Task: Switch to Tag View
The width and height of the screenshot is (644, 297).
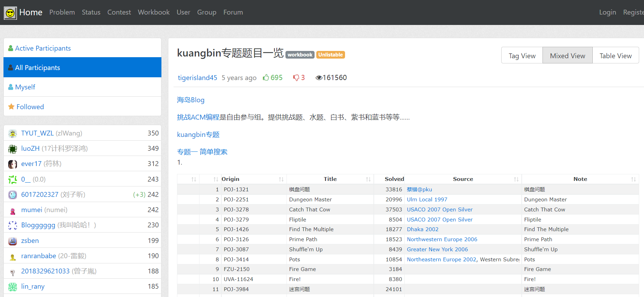Action: pyautogui.click(x=522, y=56)
